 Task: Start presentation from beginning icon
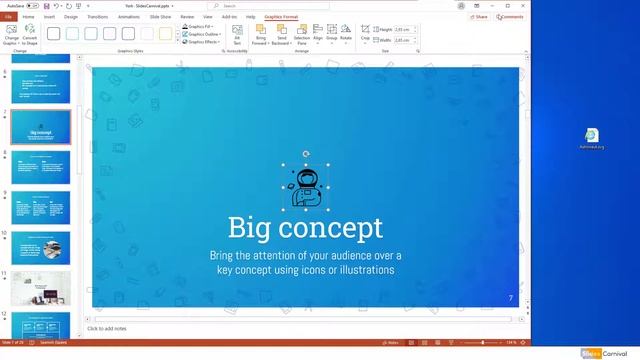[78, 6]
